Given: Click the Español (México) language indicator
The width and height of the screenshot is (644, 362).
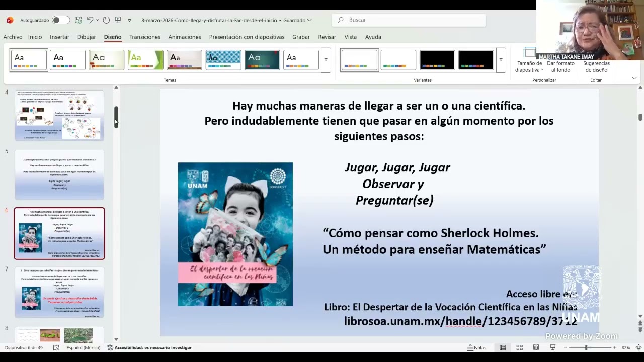Looking at the screenshot, I should [83, 347].
